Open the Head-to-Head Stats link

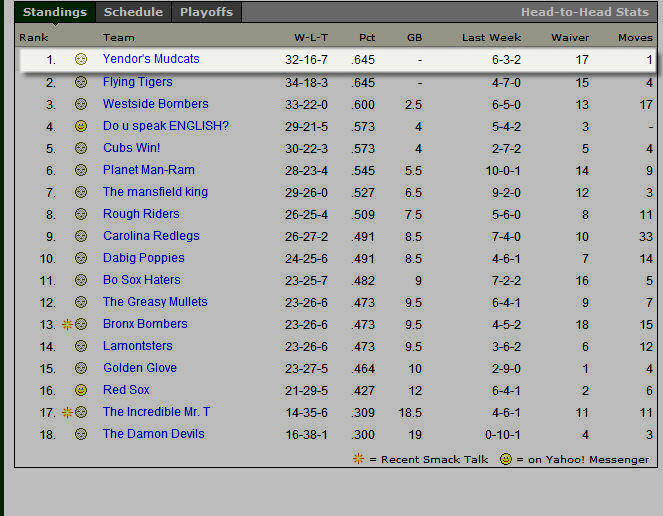click(584, 13)
